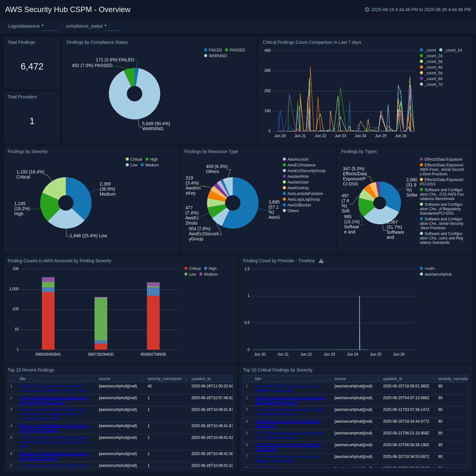Image resolution: width=476 pixels, height=476 pixels.
Task: Toggle Low legend in AWS Accounts severity chart
Action: [x=190, y=274]
